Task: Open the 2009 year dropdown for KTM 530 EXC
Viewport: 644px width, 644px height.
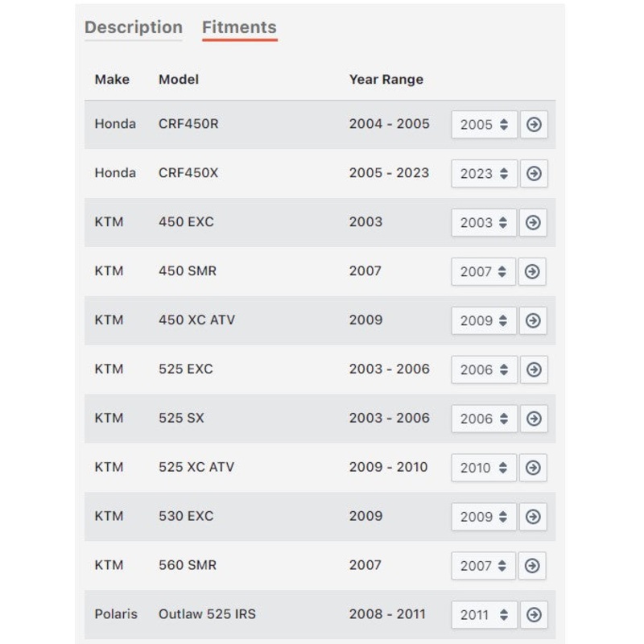Action: 484,517
